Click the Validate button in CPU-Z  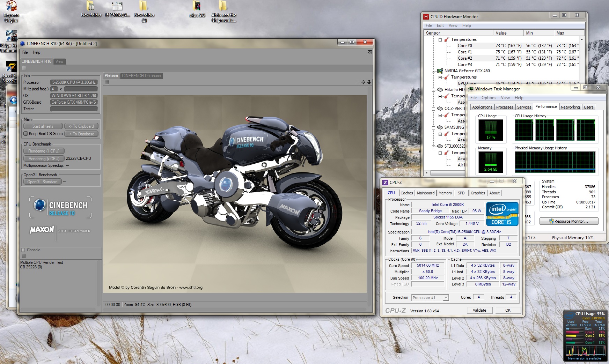pos(479,310)
